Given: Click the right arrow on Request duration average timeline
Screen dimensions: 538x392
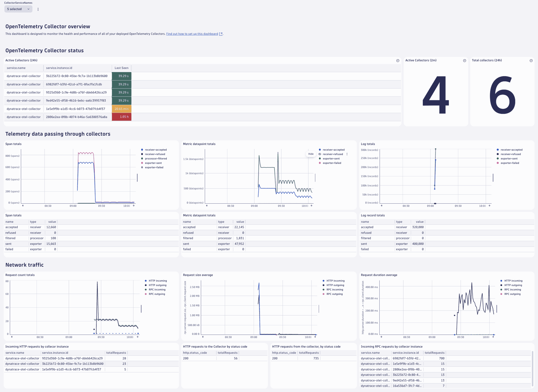Looking at the screenshot, I should point(493,337).
